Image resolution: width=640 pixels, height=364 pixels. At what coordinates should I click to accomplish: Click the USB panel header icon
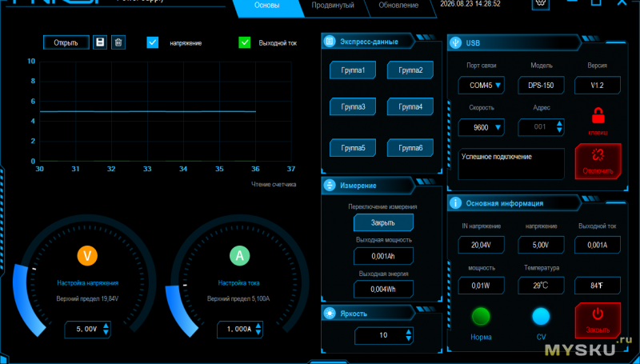455,42
